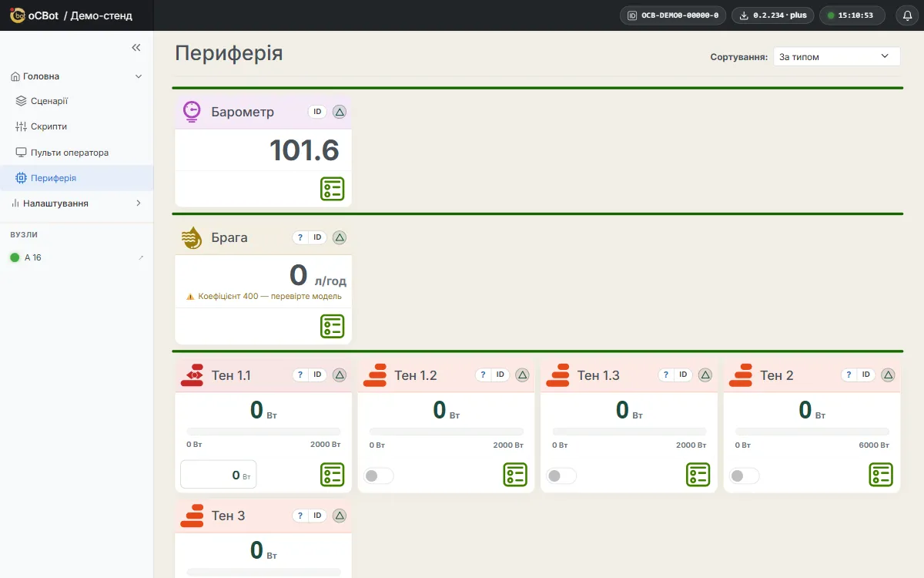
Task: Toggle the Тен 1.3 power switch
Action: (561, 476)
